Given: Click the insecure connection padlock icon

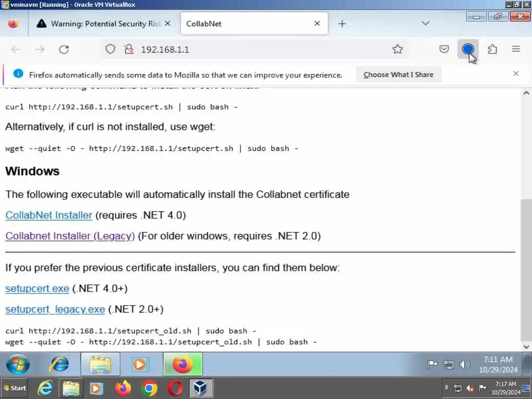Looking at the screenshot, I should tap(129, 49).
